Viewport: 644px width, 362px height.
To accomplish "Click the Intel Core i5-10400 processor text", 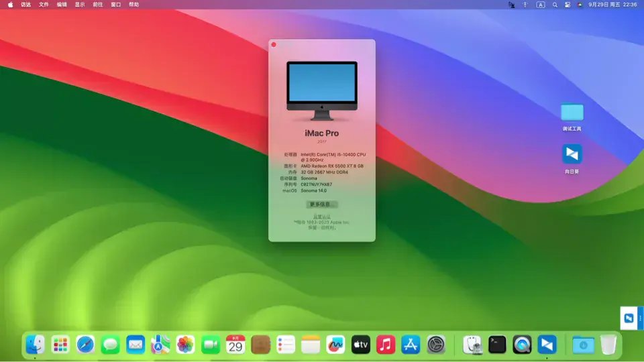I will (333, 157).
